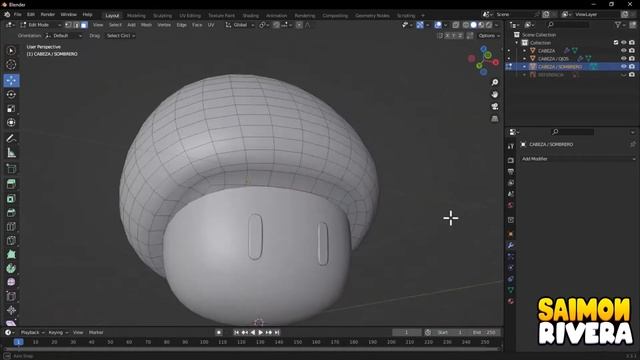Enable face select mode
The height and width of the screenshot is (360, 640).
pyautogui.click(x=84, y=25)
